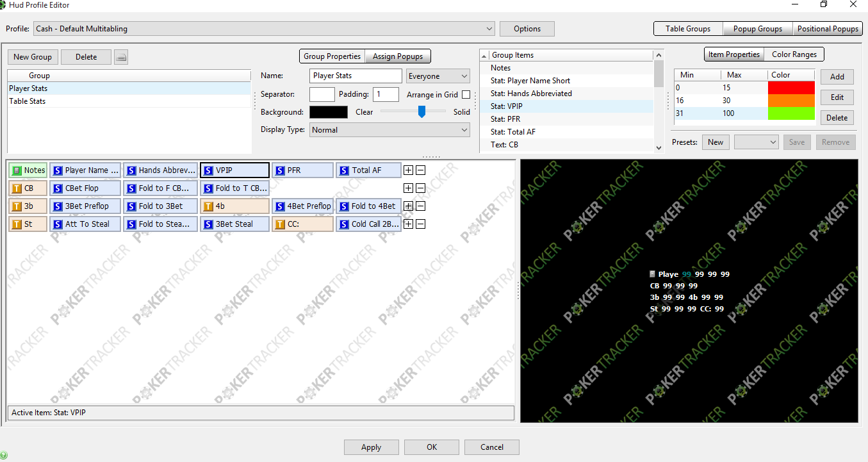Click the S icon on PFR item
Image resolution: width=868 pixels, height=462 pixels.
tap(280, 170)
